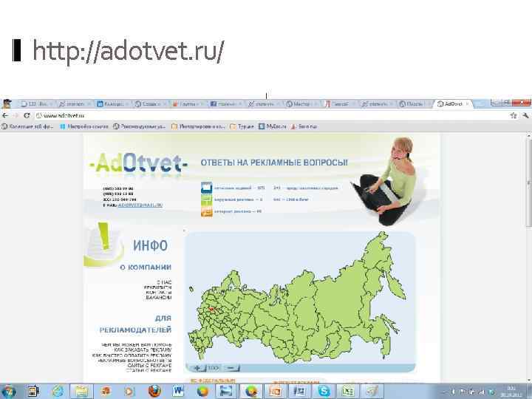Open Skype from the taskbar
Screen dimensions: 532x399
click(324, 391)
